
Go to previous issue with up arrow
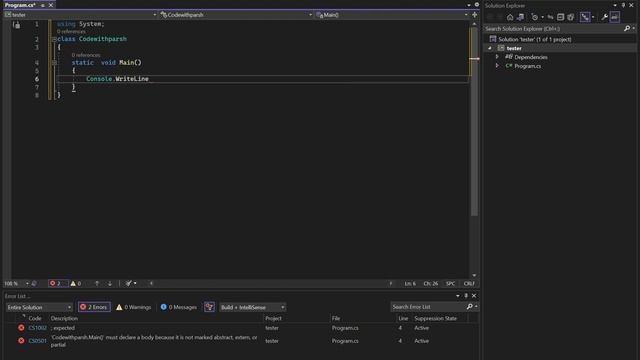pos(97,283)
